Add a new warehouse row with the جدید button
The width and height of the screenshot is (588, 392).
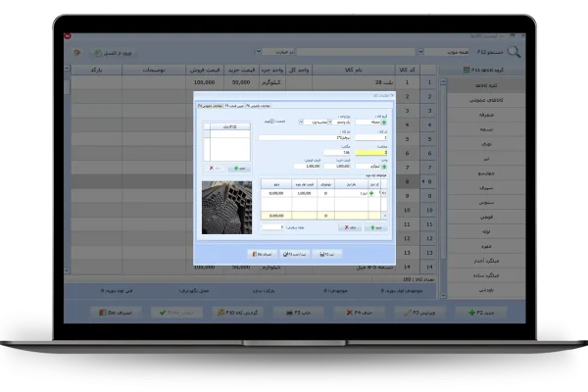(x=375, y=227)
